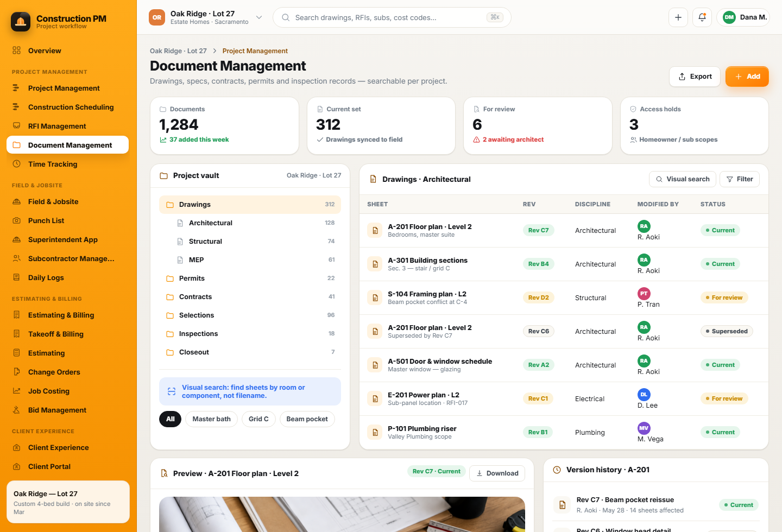Toggle the Master bath filter chip
The width and height of the screenshot is (782, 532).
coord(211,419)
